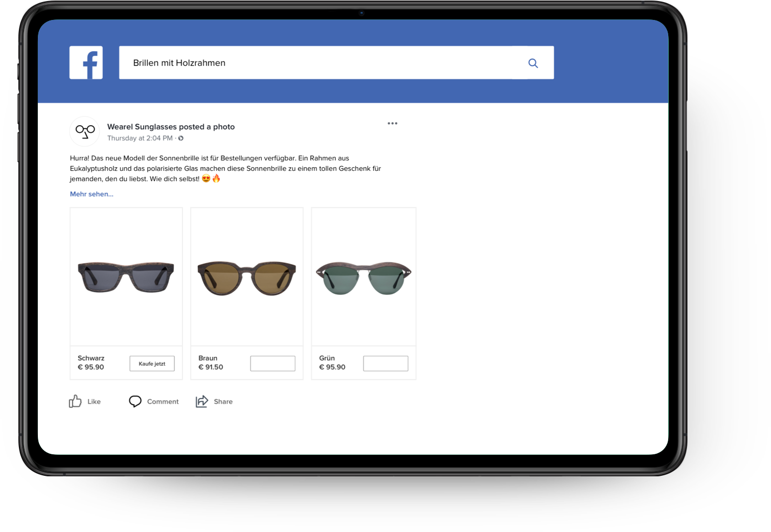
Task: Click the empty button beside Grün € 95.90
Action: tap(385, 364)
